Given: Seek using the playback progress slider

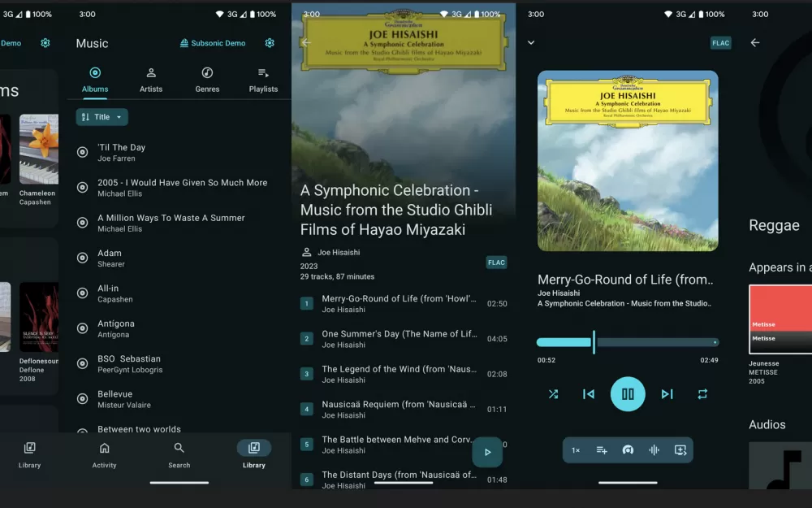Looking at the screenshot, I should 628,342.
